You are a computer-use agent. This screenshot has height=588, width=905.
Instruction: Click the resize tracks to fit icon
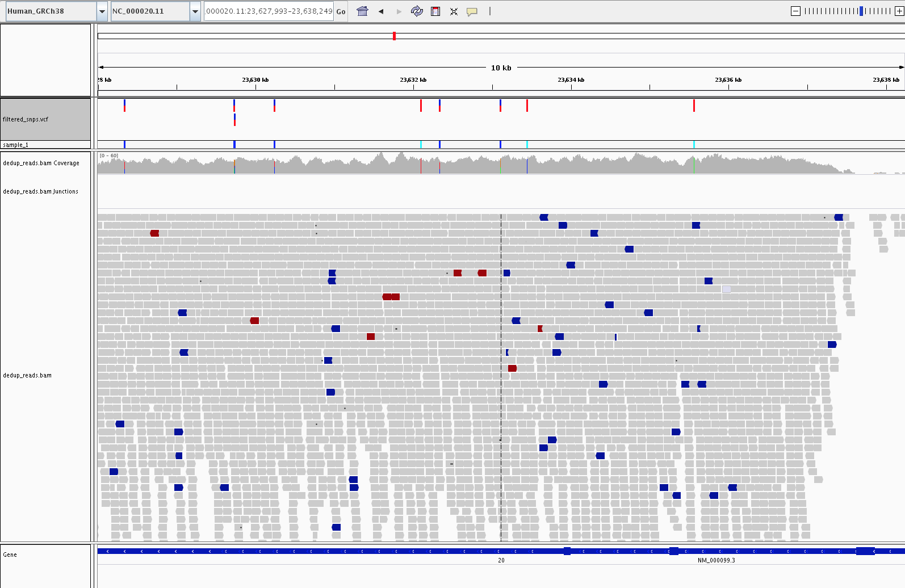coord(454,11)
